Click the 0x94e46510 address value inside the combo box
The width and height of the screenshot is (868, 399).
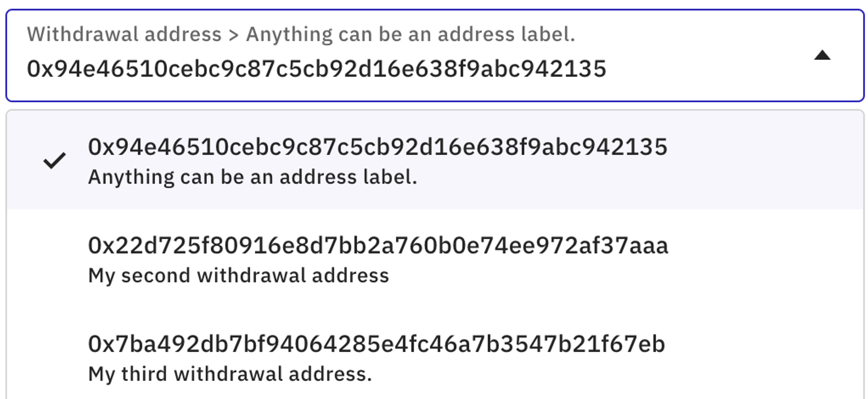[316, 69]
